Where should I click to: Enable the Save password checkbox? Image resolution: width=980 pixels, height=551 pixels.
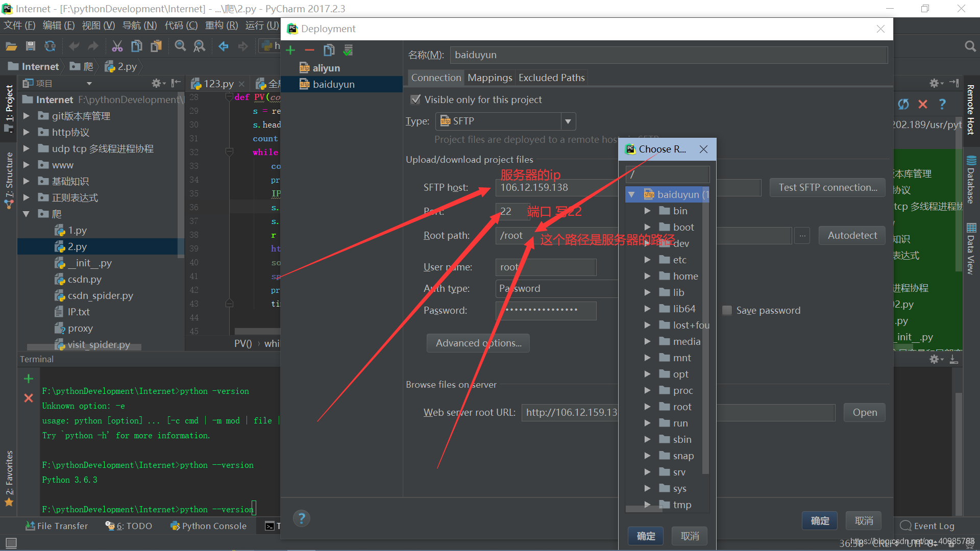point(727,311)
